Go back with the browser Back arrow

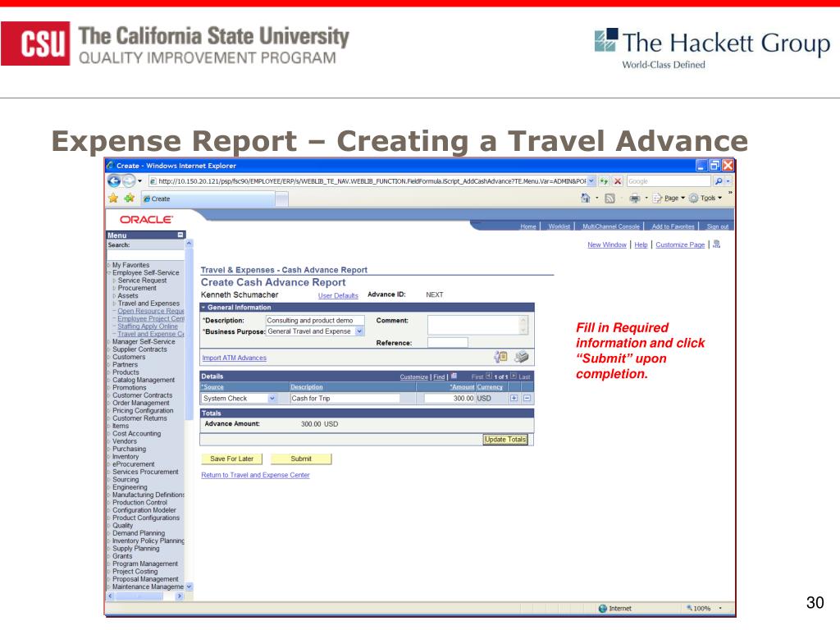pos(113,181)
